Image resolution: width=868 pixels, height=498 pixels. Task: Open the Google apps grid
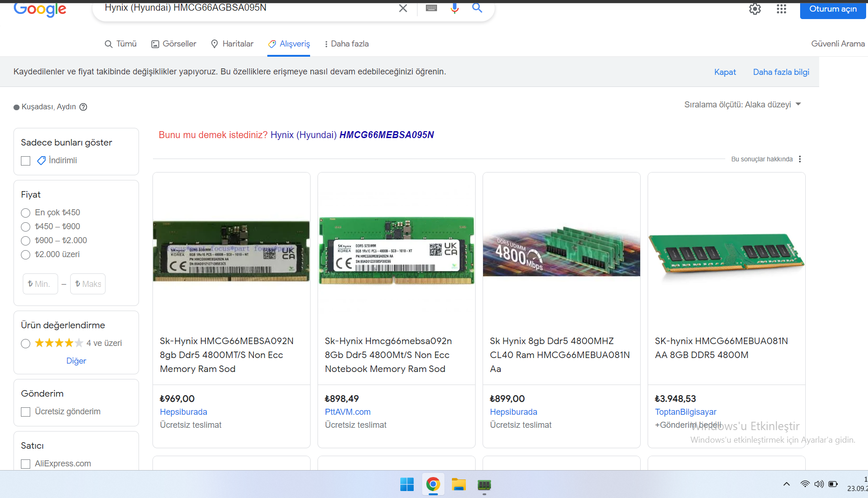click(x=782, y=9)
